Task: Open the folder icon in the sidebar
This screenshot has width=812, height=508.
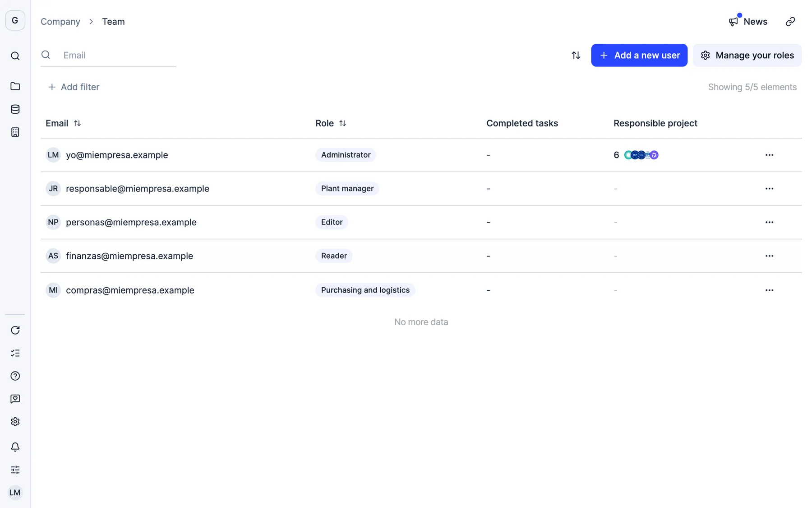Action: coord(15,86)
